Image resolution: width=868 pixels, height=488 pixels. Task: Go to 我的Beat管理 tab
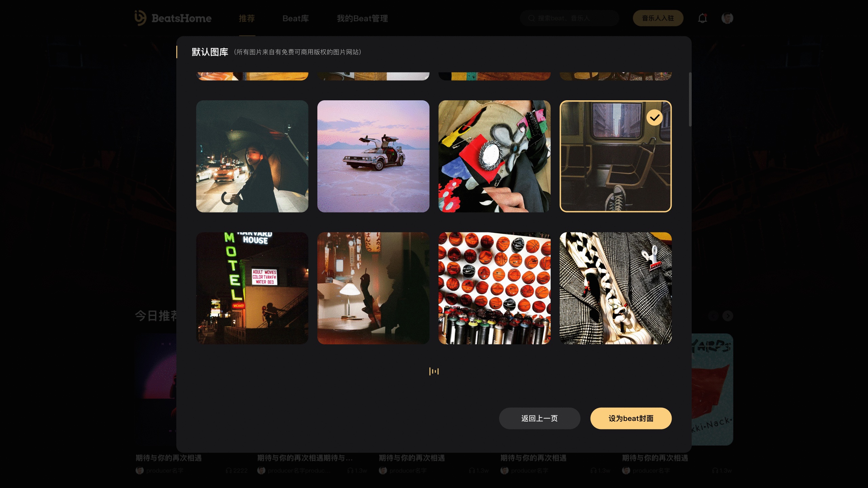pos(362,18)
